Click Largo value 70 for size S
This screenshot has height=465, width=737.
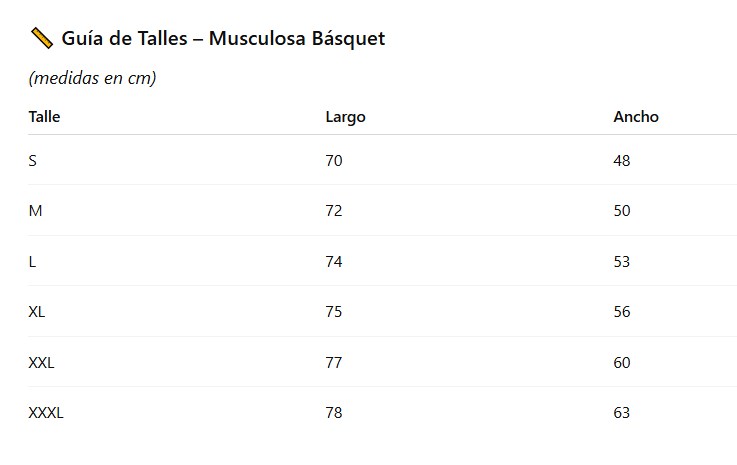[x=334, y=160]
